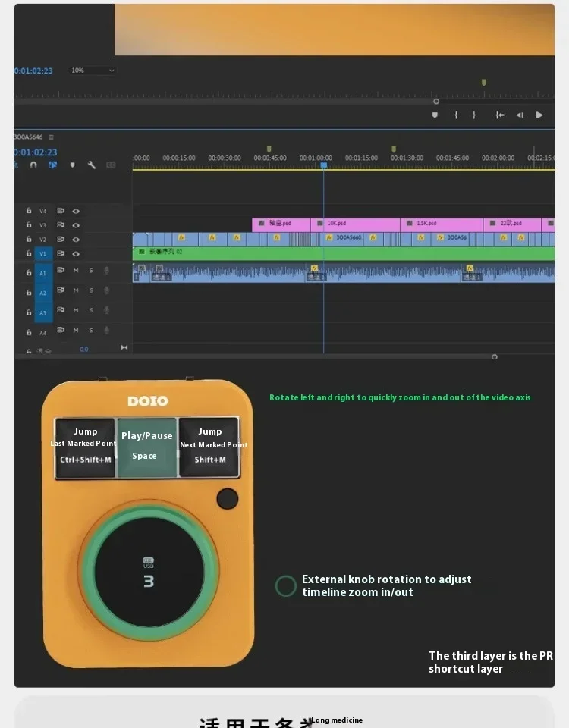
Task: Toggle lock on audio track A1
Action: [x=29, y=272]
